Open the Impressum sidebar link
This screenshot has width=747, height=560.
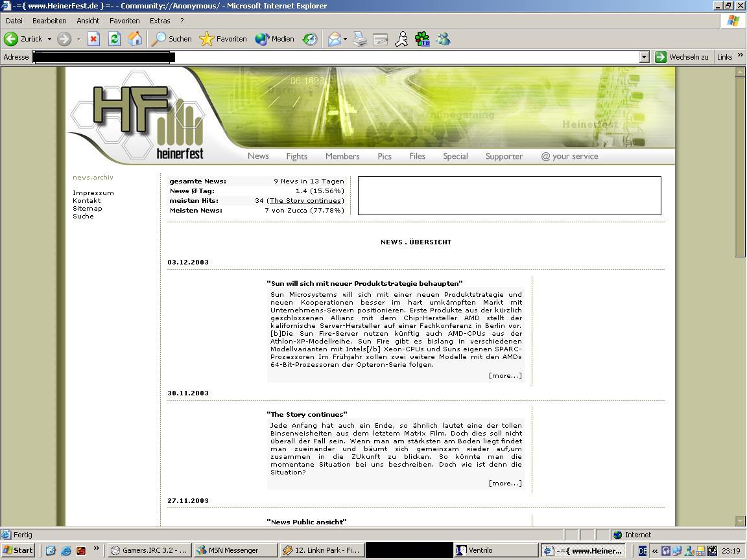tap(93, 193)
